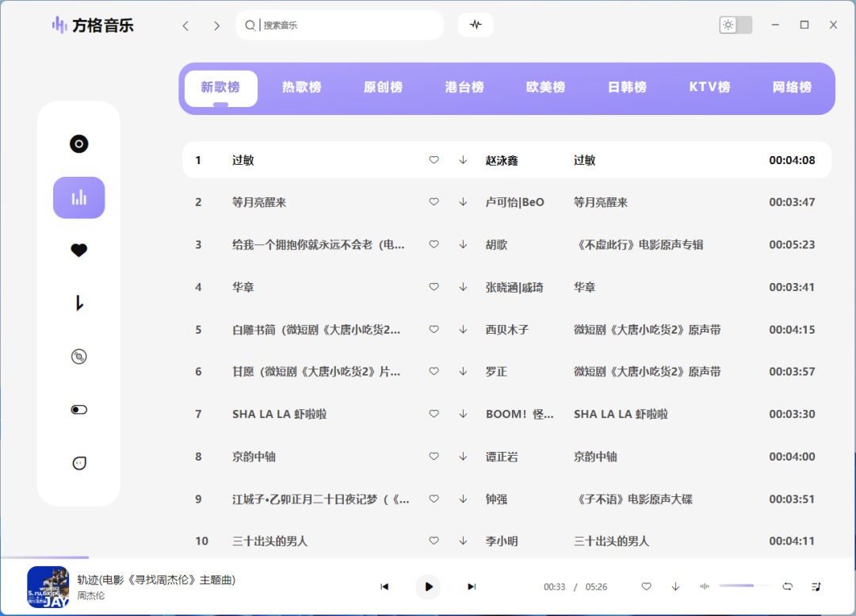Toggle the loop playback mode icon
The image size is (856, 616).
click(787, 587)
